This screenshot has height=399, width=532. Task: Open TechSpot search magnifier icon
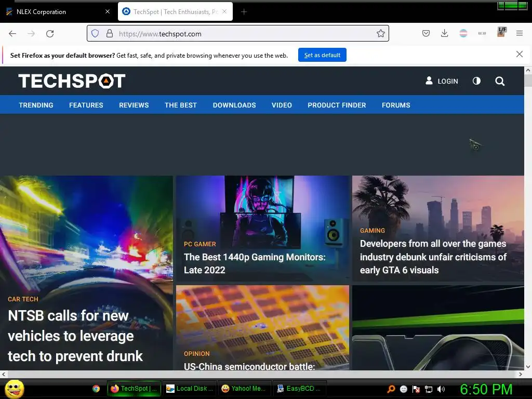point(500,81)
